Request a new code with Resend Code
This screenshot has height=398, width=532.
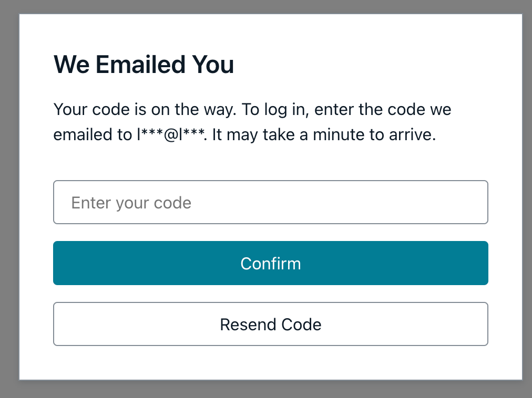[270, 324]
